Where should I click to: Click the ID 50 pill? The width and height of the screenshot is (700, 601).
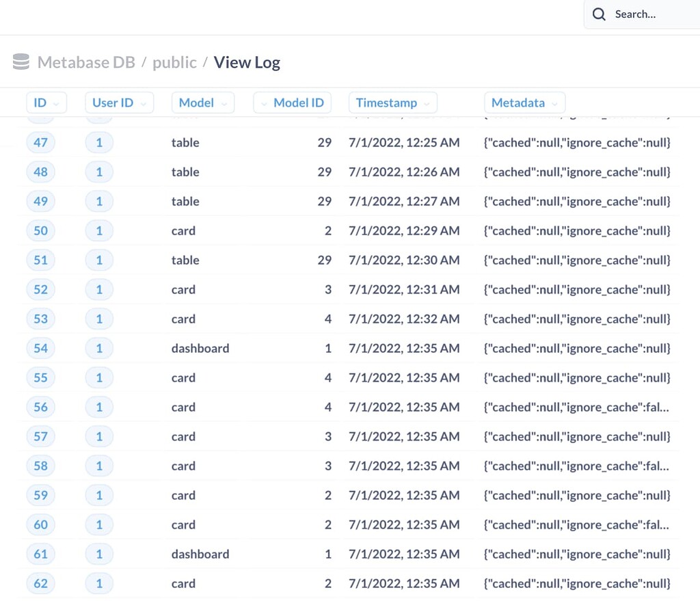point(41,230)
